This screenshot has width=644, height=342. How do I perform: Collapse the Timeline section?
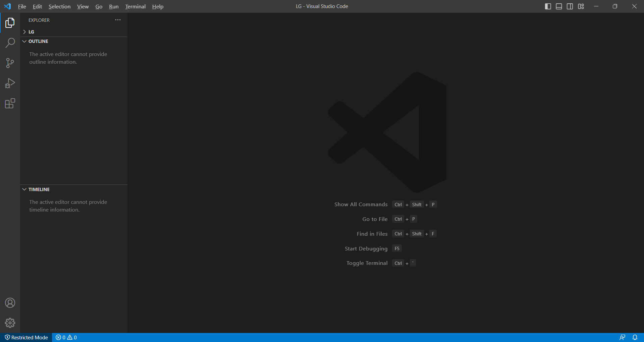coord(74,189)
